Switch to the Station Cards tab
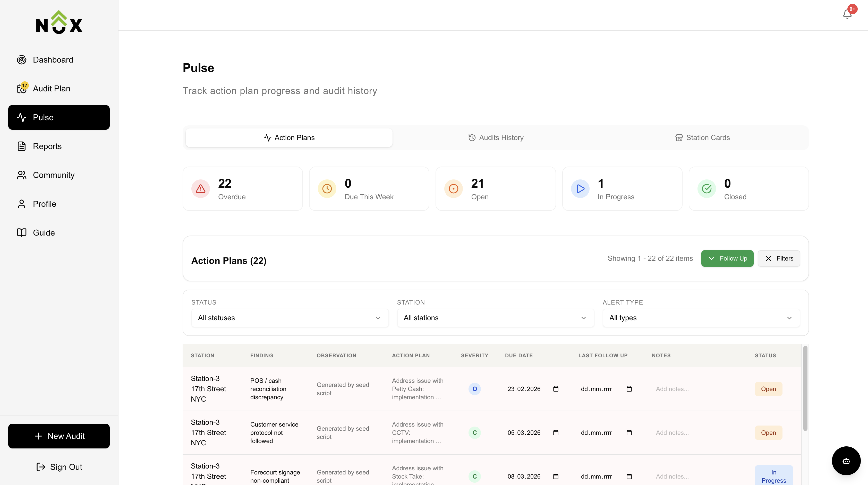The width and height of the screenshot is (868, 485). [x=703, y=137]
